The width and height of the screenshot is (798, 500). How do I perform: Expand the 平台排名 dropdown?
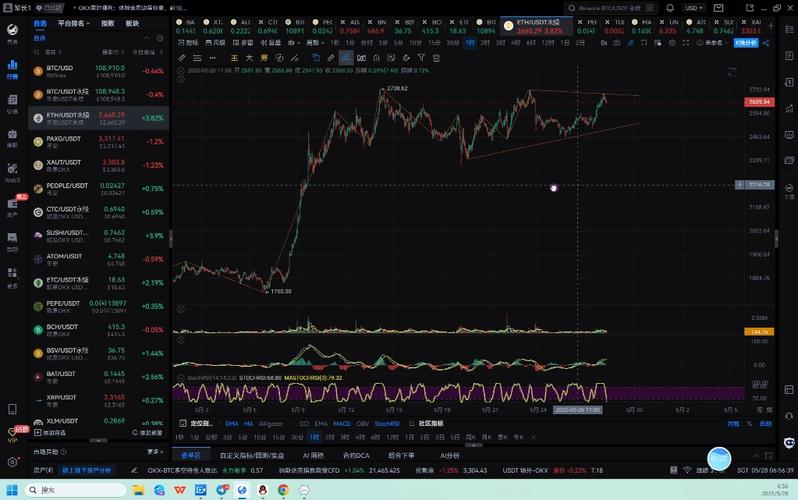tap(74, 23)
